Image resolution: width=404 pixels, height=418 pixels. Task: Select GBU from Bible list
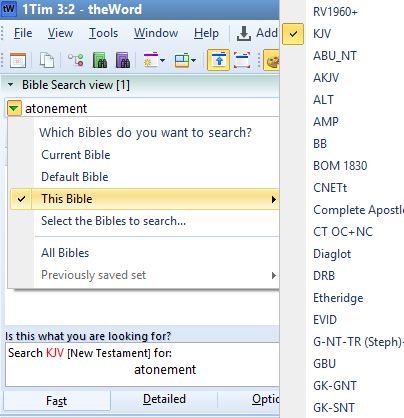pos(324,364)
